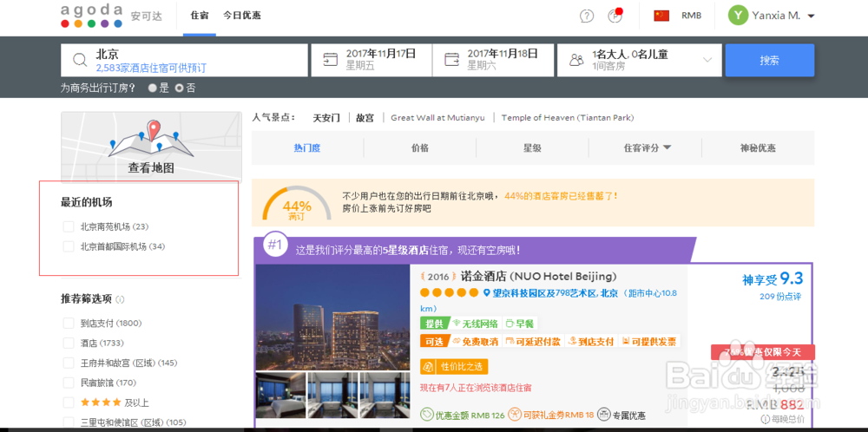Viewport: 868px width, 432px height.
Task: Check 酒店 (1733) filter
Action: 69,343
